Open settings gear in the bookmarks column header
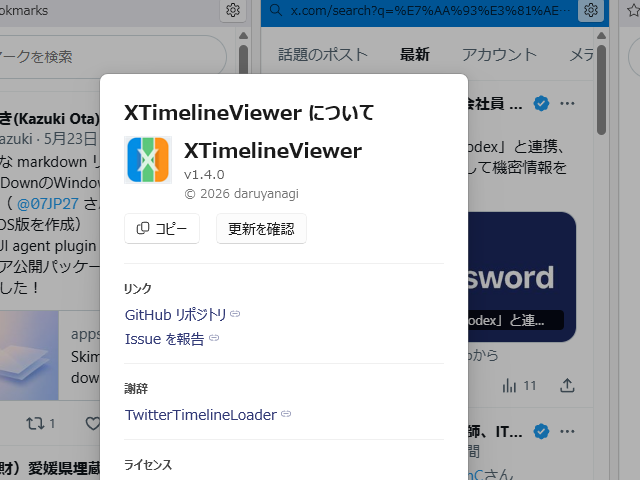Viewport: 640px width, 480px height. (233, 10)
